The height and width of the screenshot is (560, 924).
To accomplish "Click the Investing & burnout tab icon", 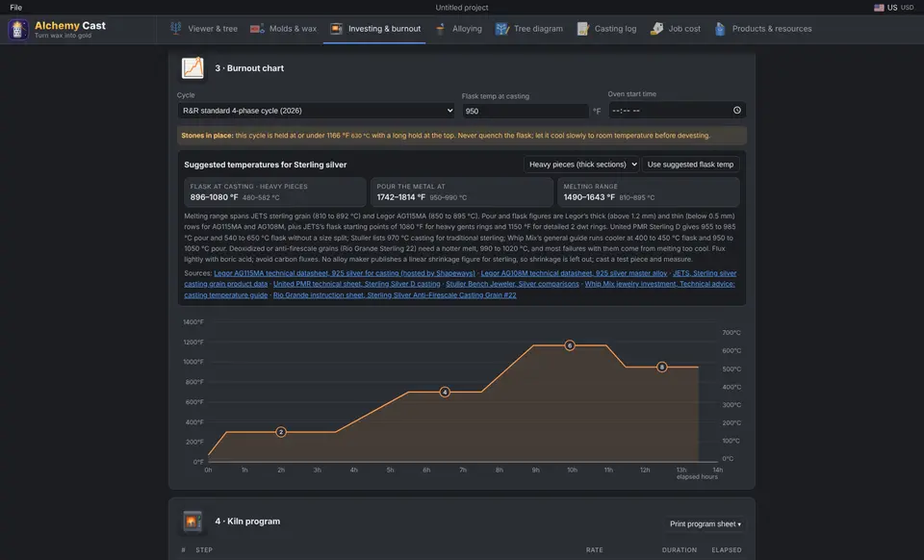I will 336,28.
